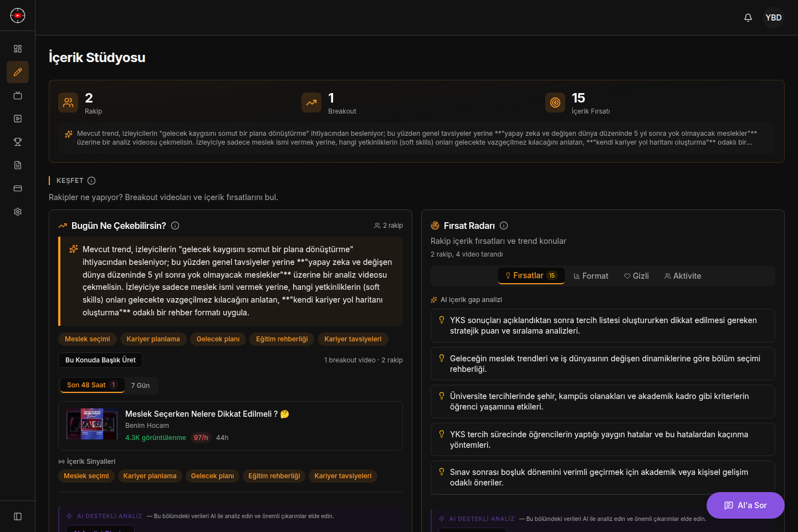Show info for Fırsat Radarı
Screen dimensions: 798x532
point(504,226)
